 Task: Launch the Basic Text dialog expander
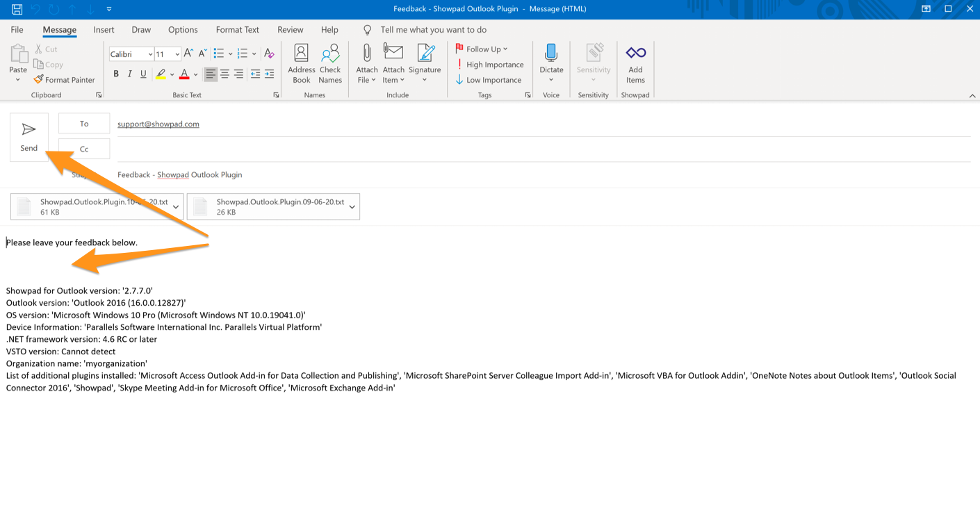tap(276, 95)
